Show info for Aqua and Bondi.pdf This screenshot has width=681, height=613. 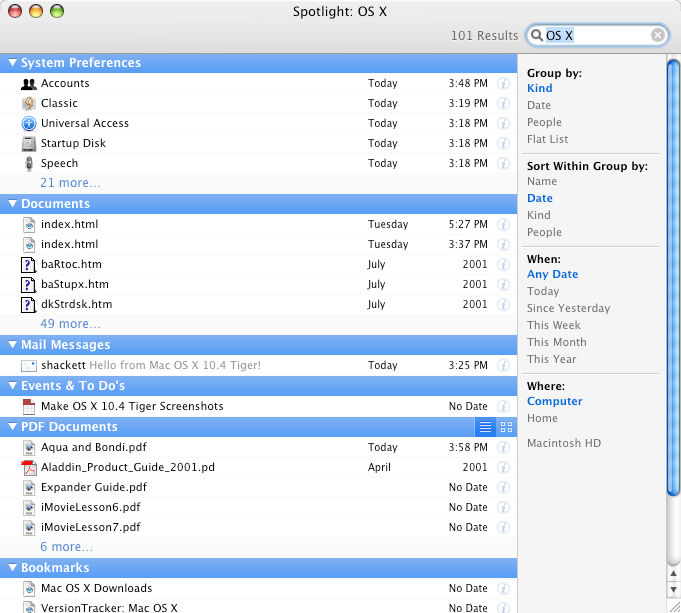coord(505,448)
